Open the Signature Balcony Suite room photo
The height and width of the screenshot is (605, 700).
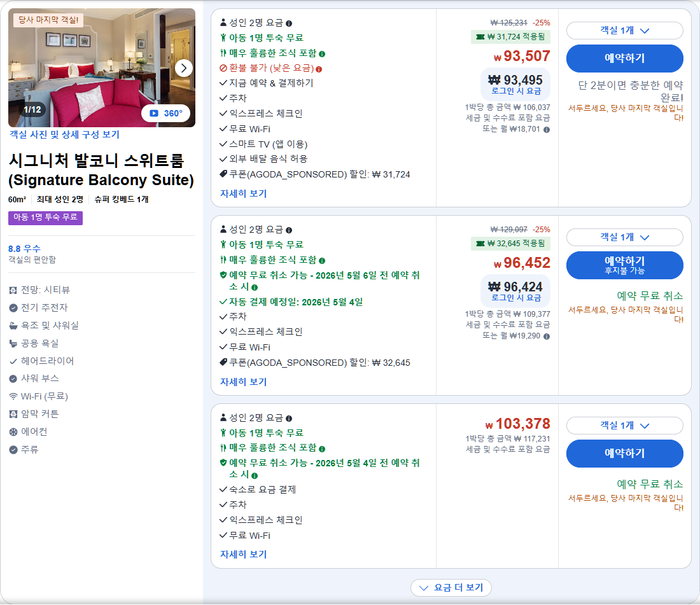coord(102,68)
